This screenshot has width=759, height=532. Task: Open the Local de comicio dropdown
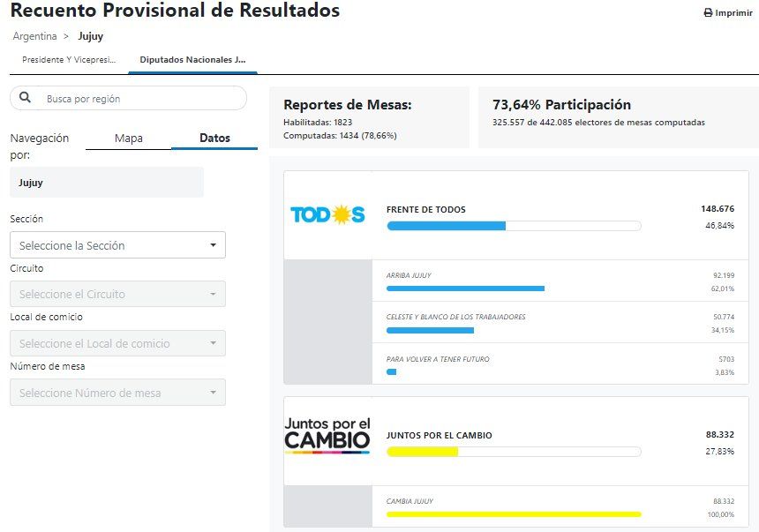click(117, 343)
